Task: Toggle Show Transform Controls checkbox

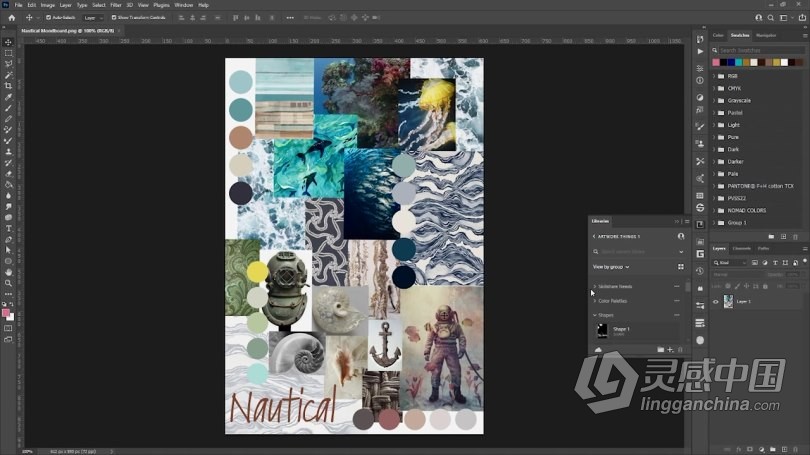Action: pyautogui.click(x=114, y=18)
